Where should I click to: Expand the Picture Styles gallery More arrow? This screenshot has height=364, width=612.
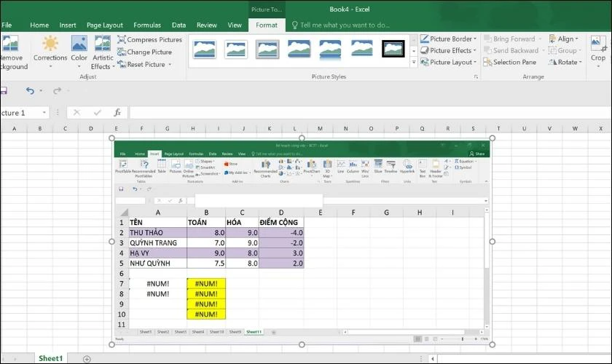[x=414, y=62]
